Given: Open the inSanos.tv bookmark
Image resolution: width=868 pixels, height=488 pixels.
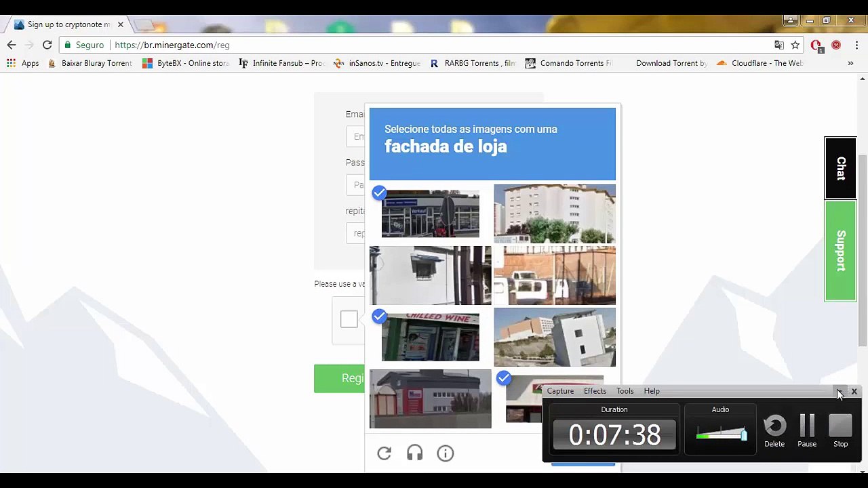Looking at the screenshot, I should click(x=378, y=63).
